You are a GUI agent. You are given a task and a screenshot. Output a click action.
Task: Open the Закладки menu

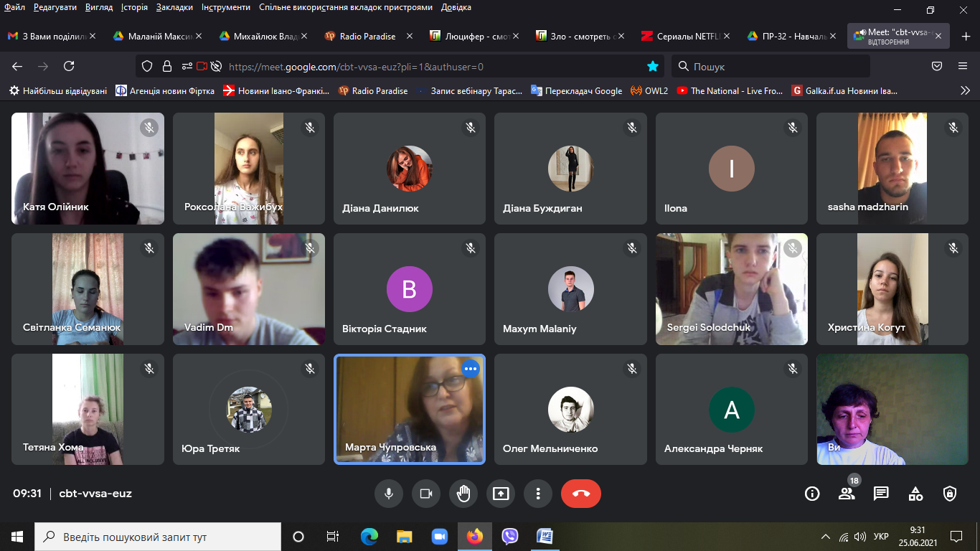[174, 7]
